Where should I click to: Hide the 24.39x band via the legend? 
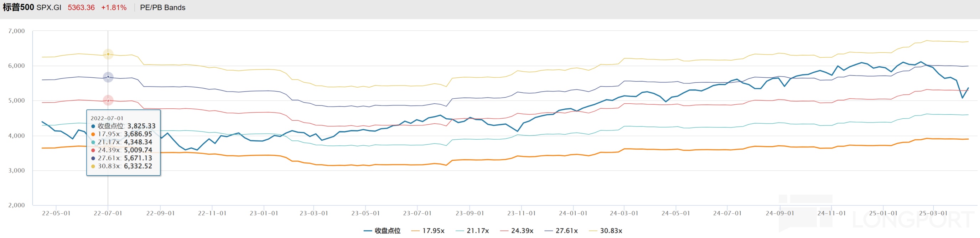coord(517,231)
